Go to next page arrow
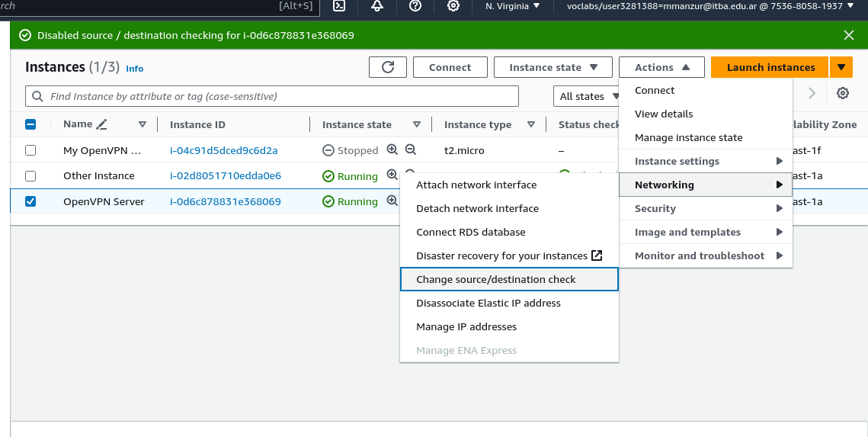The image size is (868, 437). tap(812, 93)
